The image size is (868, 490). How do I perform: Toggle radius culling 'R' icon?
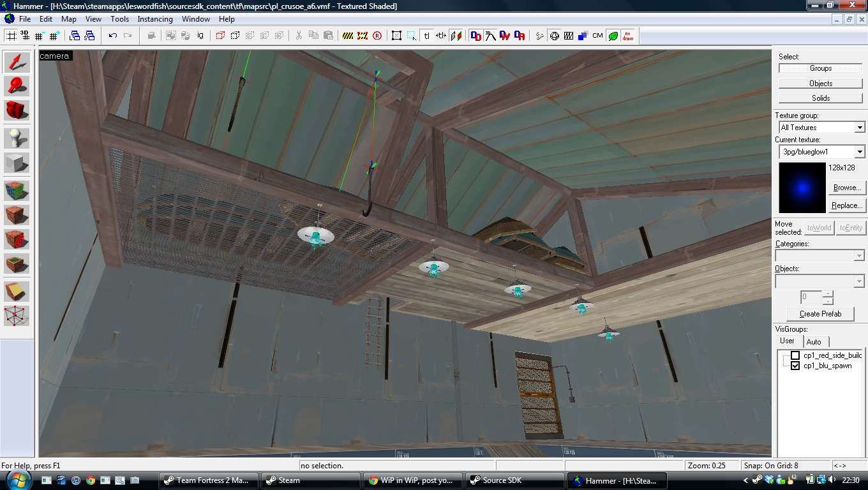click(x=377, y=36)
